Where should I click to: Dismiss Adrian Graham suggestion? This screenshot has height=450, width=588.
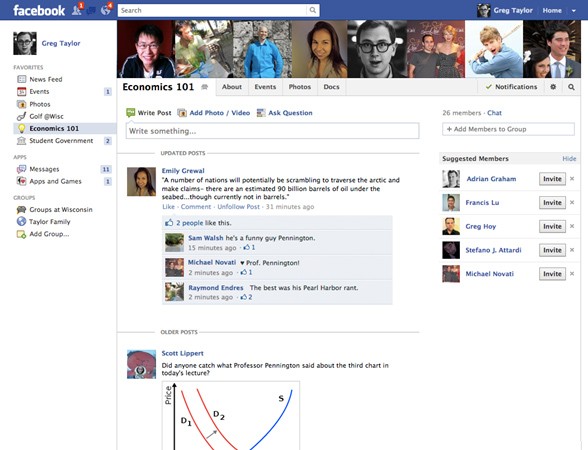572,179
